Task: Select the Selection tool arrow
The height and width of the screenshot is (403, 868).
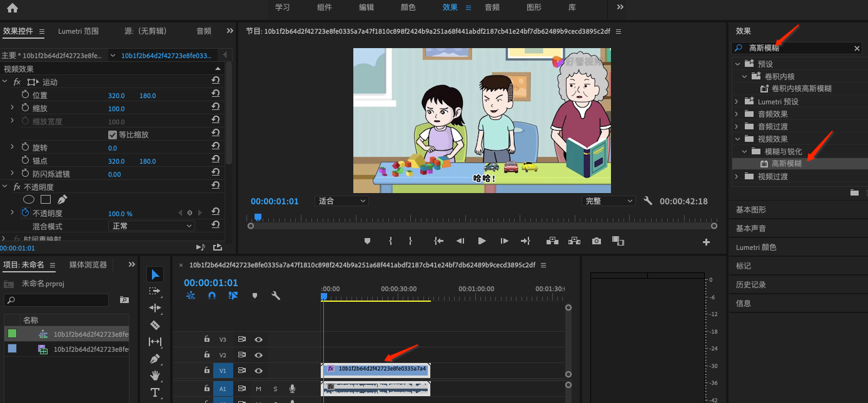Action: click(155, 274)
